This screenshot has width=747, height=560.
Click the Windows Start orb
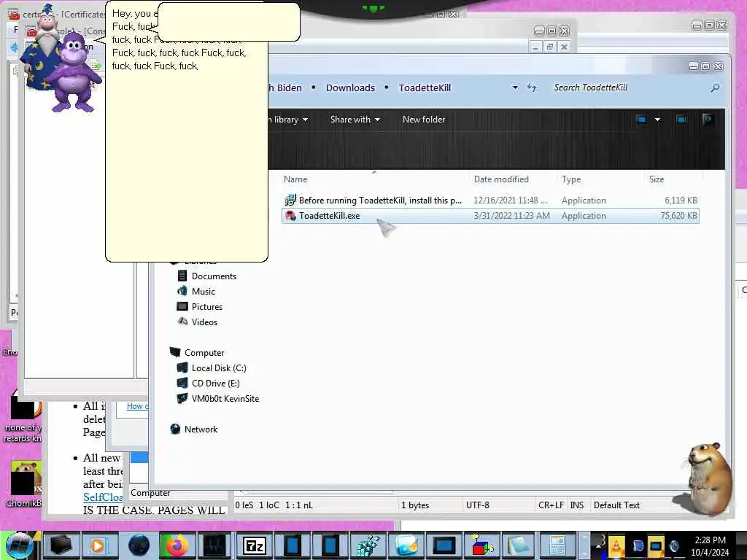click(19, 545)
